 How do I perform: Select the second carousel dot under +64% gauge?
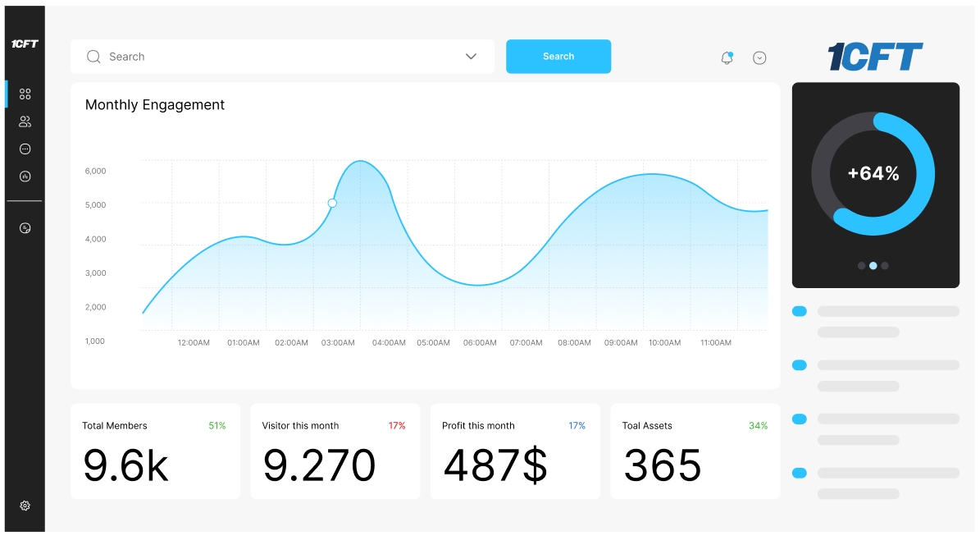pos(873,265)
